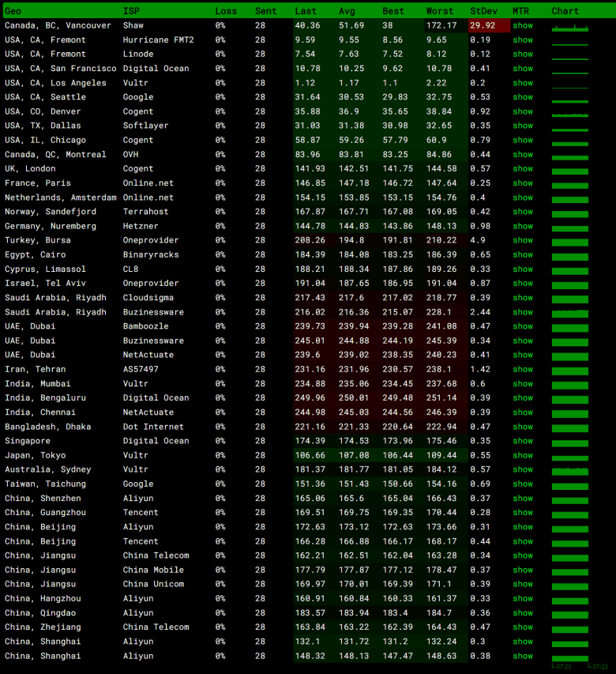
Task: Click show link for Hetzner Nuremberg
Action: 522,226
